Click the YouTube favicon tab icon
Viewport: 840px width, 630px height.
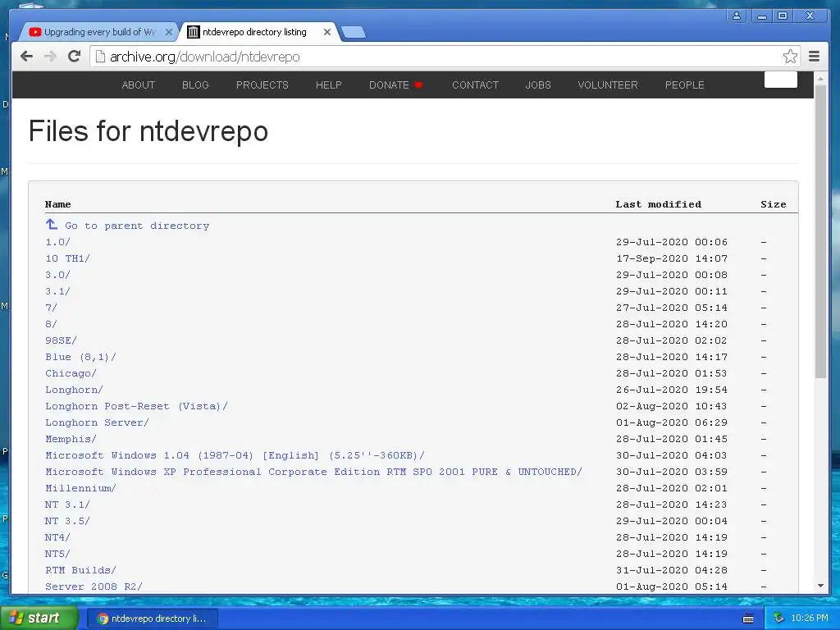(35, 32)
